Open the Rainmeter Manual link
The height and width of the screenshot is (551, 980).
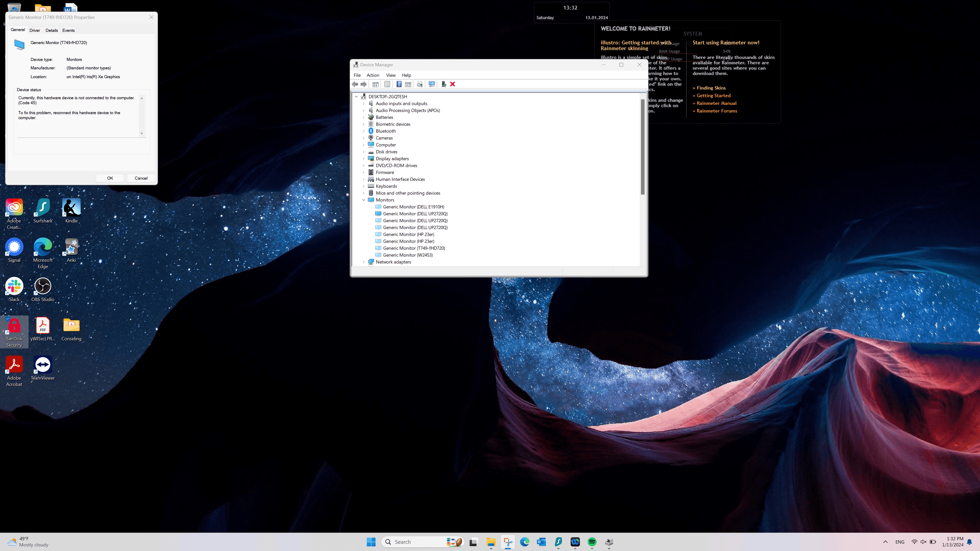point(716,103)
